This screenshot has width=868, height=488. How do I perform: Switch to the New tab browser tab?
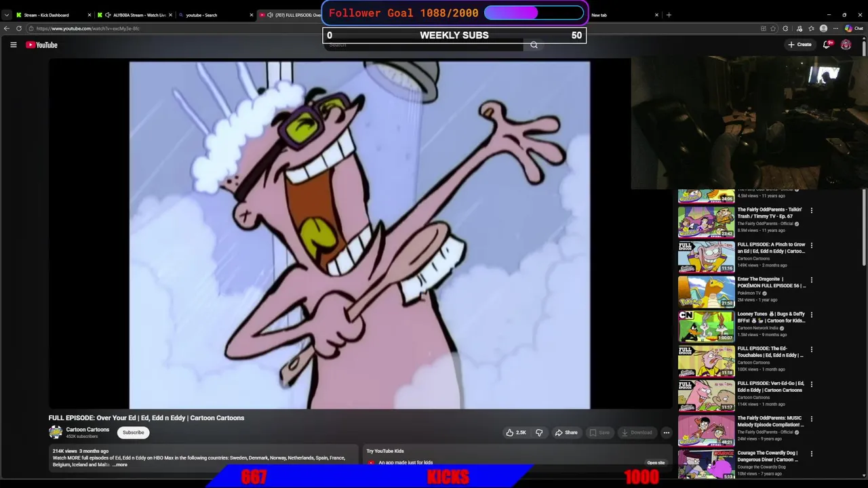[620, 15]
